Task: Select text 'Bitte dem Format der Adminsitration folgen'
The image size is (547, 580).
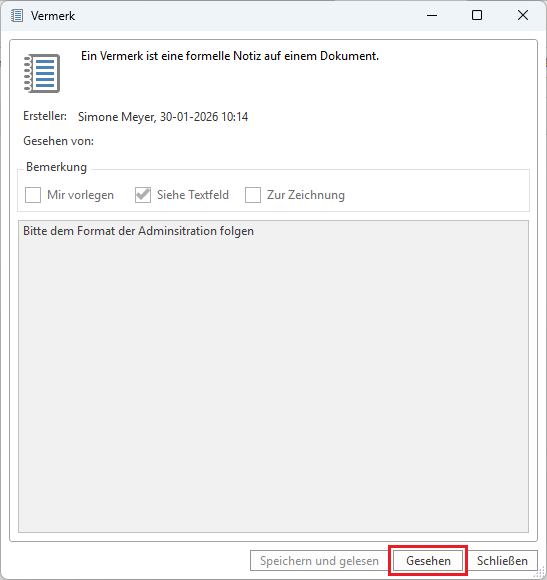Action: click(138, 231)
